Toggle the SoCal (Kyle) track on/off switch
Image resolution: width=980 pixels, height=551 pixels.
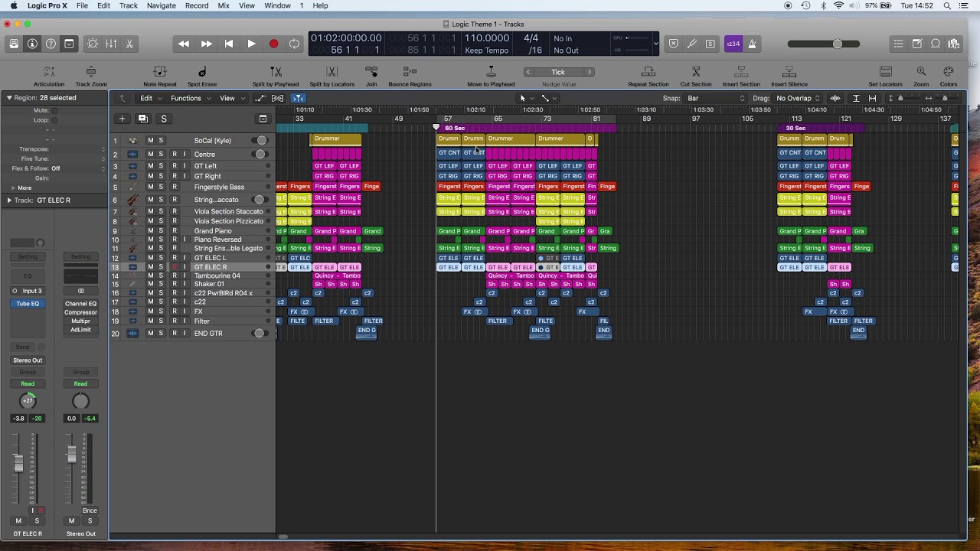pos(261,140)
